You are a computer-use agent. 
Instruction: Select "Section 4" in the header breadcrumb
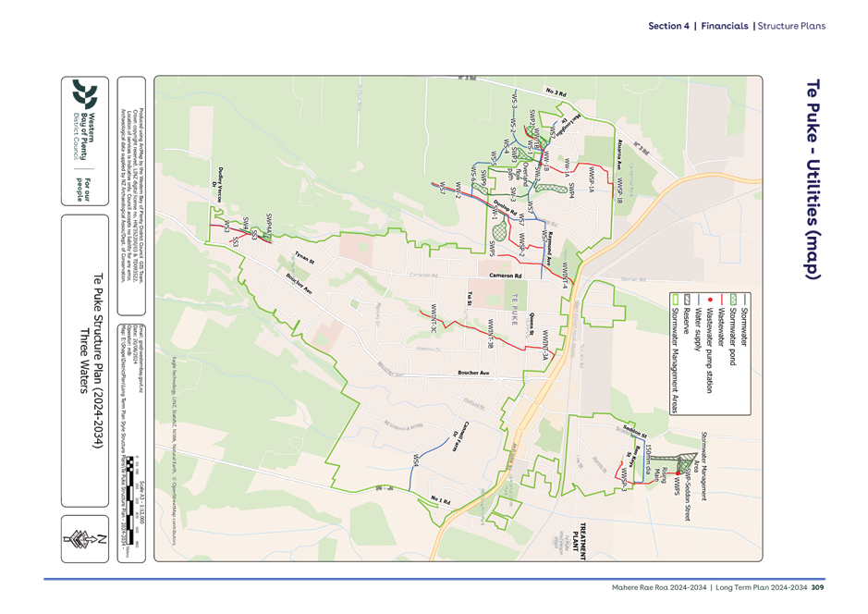667,26
